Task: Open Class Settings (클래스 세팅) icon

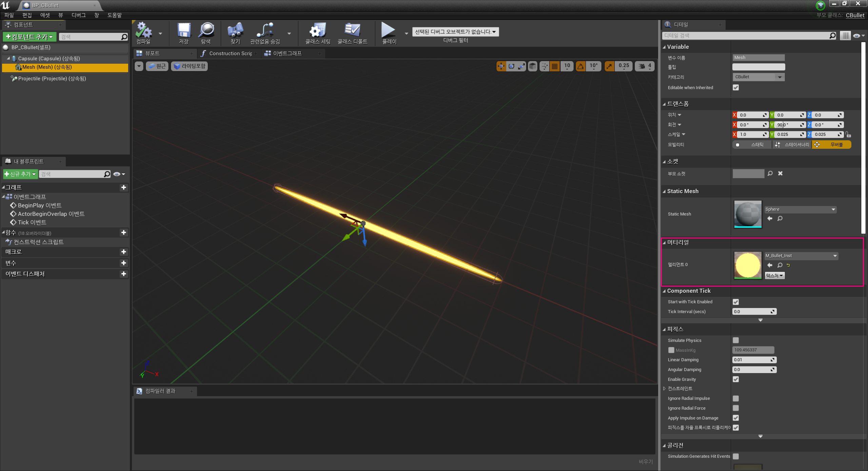Action: tap(317, 30)
